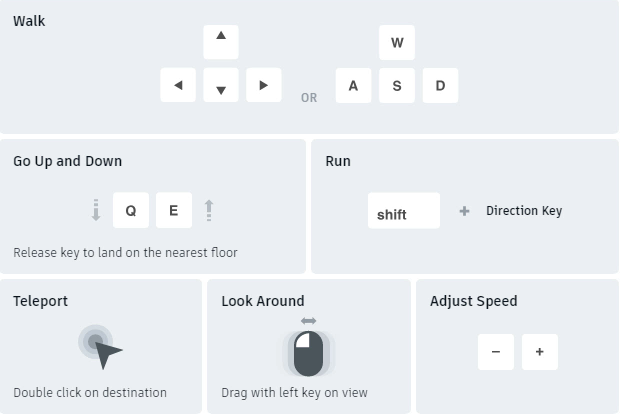Image resolution: width=620 pixels, height=416 pixels.
Task: Click the D walk key
Action: pos(440,86)
